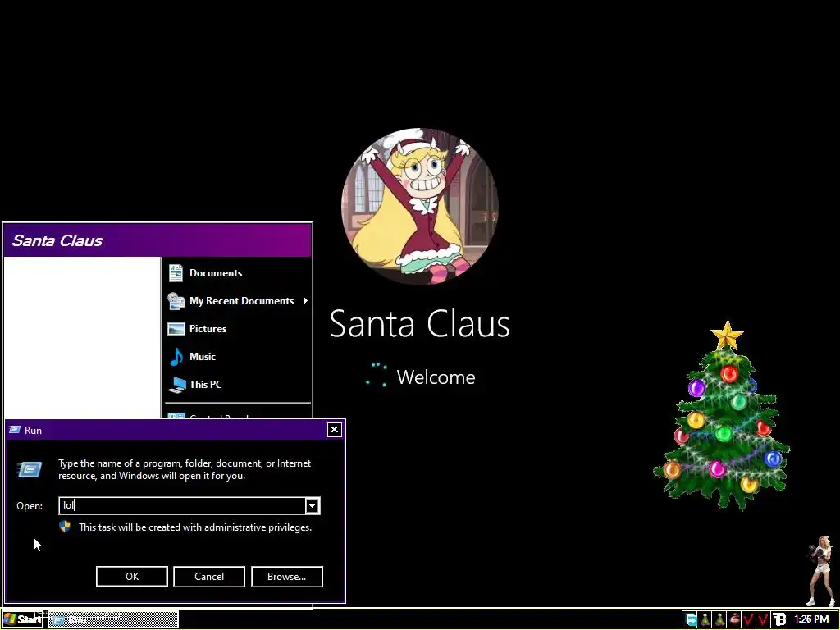Expand the My Recent Documents submenu arrow

click(305, 301)
